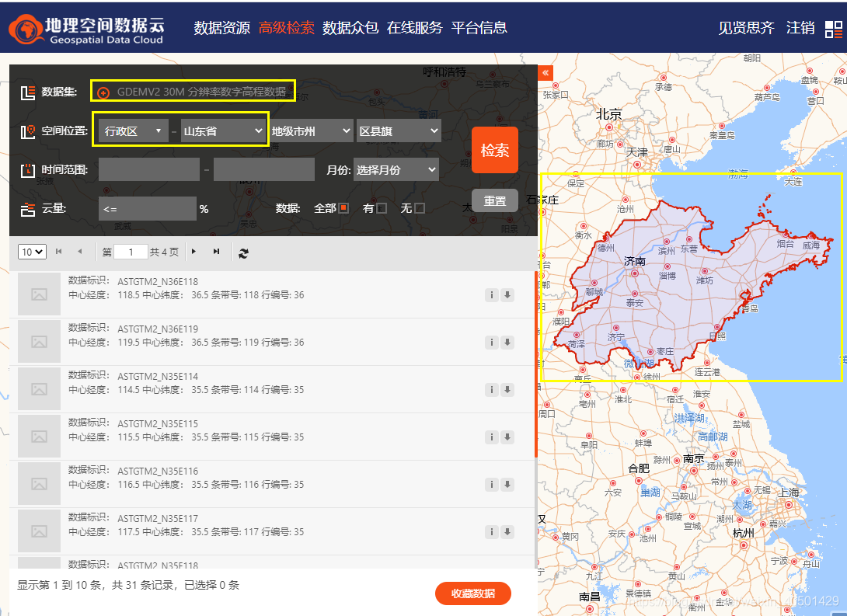Download ASTGTM2_N35E115 tile
The image size is (847, 616).
point(507,437)
